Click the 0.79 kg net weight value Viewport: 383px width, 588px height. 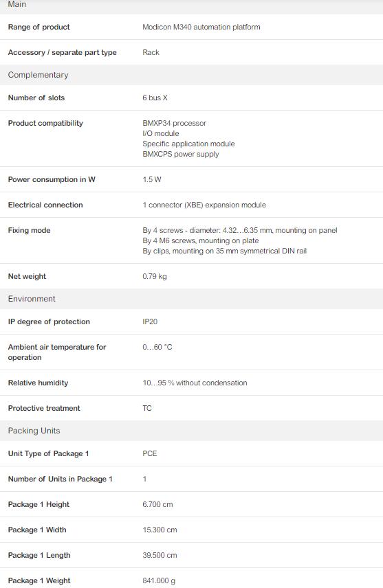(154, 276)
